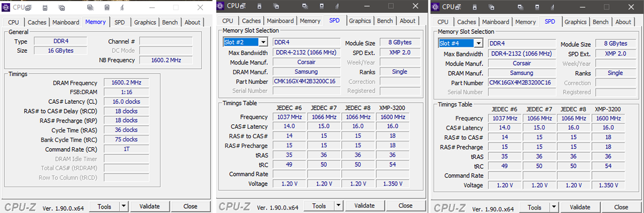Click the Tools button in the Slot #4 window
This screenshot has height=213, width=644.
click(535, 207)
